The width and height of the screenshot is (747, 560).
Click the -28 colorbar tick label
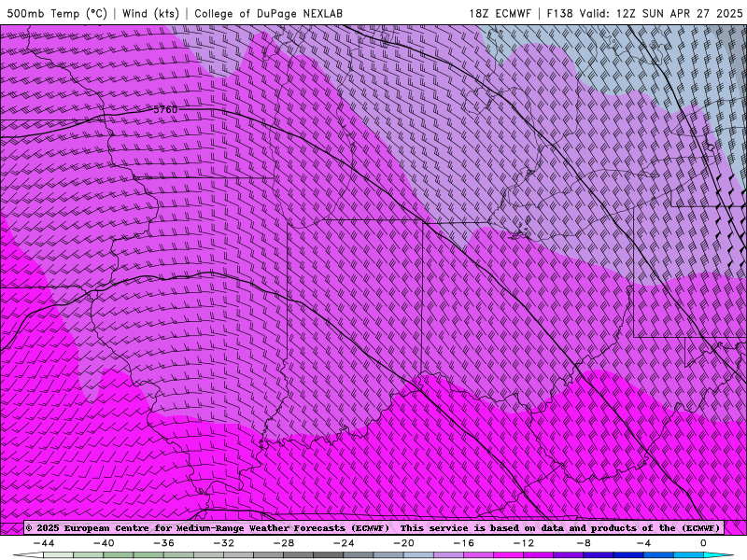(x=284, y=543)
